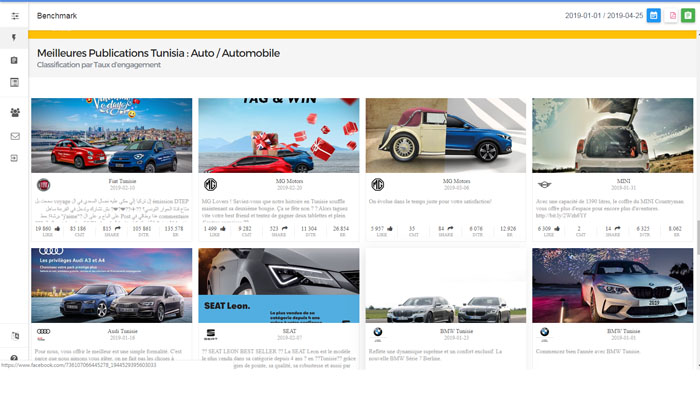
Task: Open the Fiat Tunisie post image
Action: (112, 135)
